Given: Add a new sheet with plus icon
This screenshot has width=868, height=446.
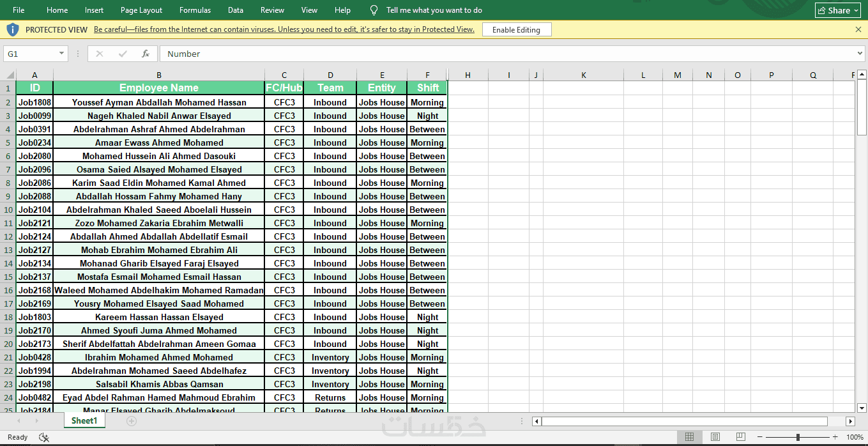Looking at the screenshot, I should click(x=132, y=421).
